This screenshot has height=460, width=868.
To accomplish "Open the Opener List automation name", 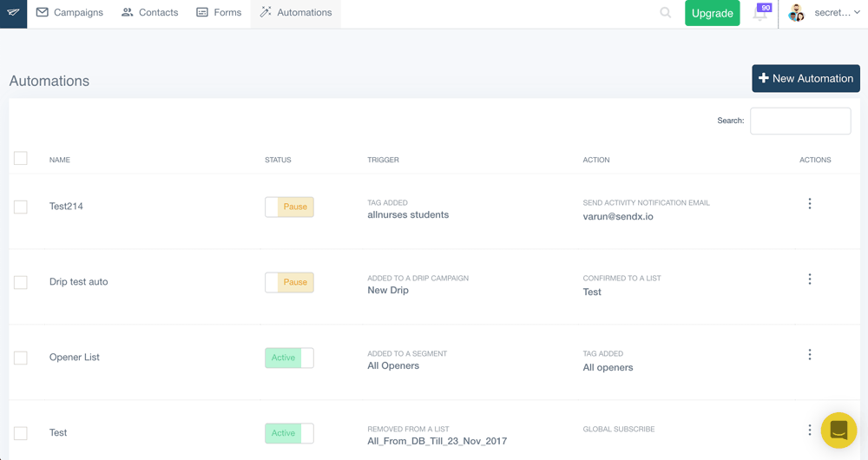I will click(75, 358).
